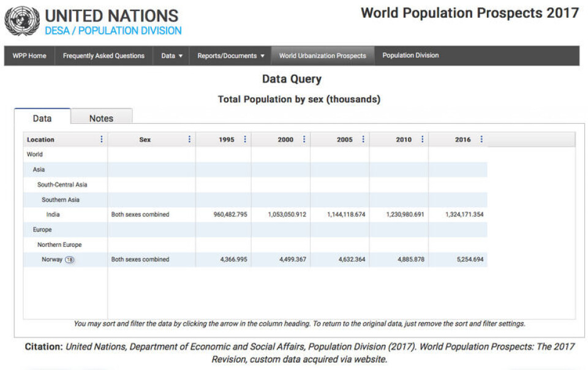The height and width of the screenshot is (370, 588).
Task: Open the 1995 column options menu
Action: point(245,140)
